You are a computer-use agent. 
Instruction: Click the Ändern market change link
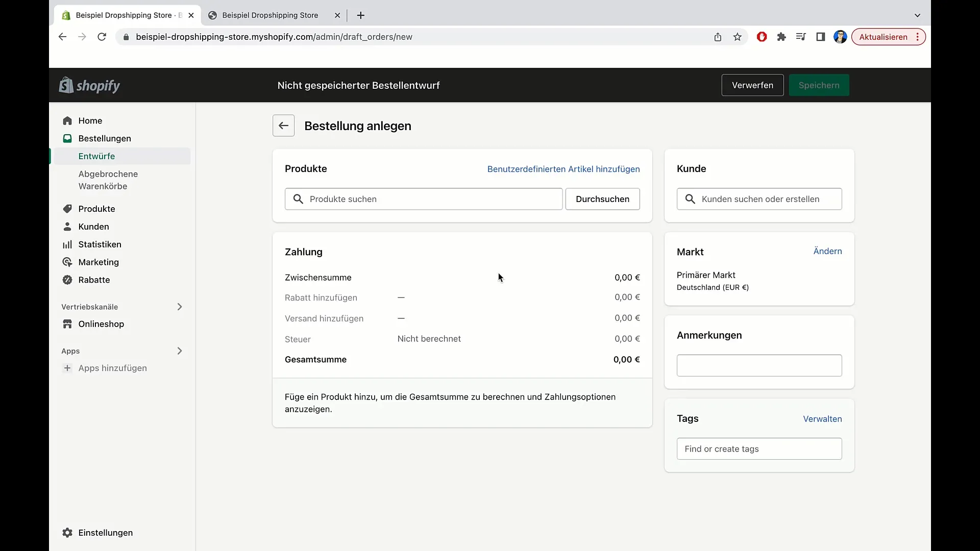[x=828, y=251]
